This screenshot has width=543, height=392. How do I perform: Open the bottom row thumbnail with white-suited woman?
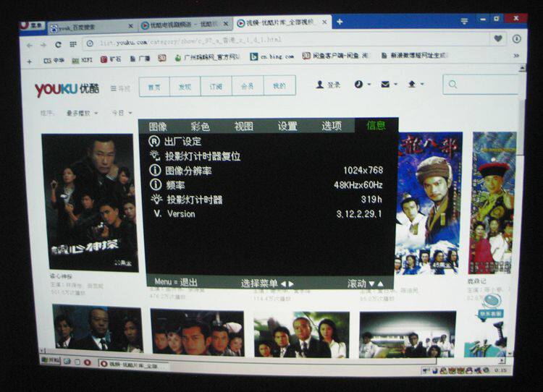[302, 334]
